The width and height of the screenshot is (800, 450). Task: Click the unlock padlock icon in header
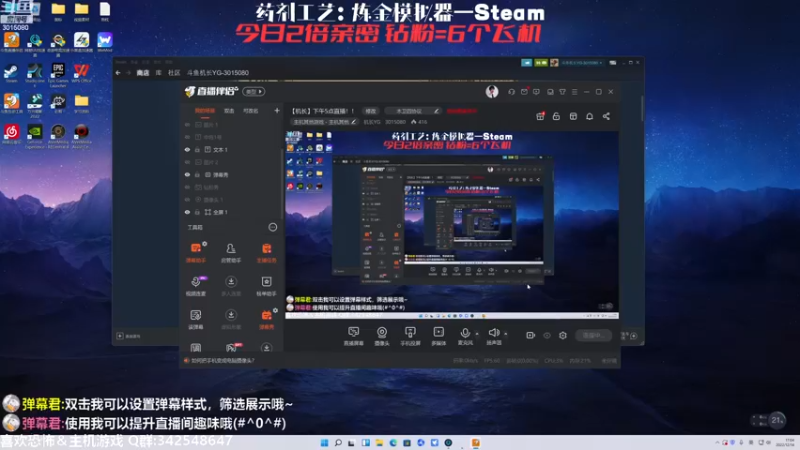point(556,116)
